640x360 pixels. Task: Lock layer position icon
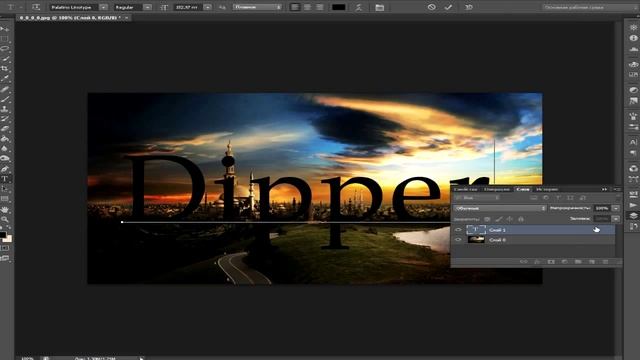click(509, 219)
